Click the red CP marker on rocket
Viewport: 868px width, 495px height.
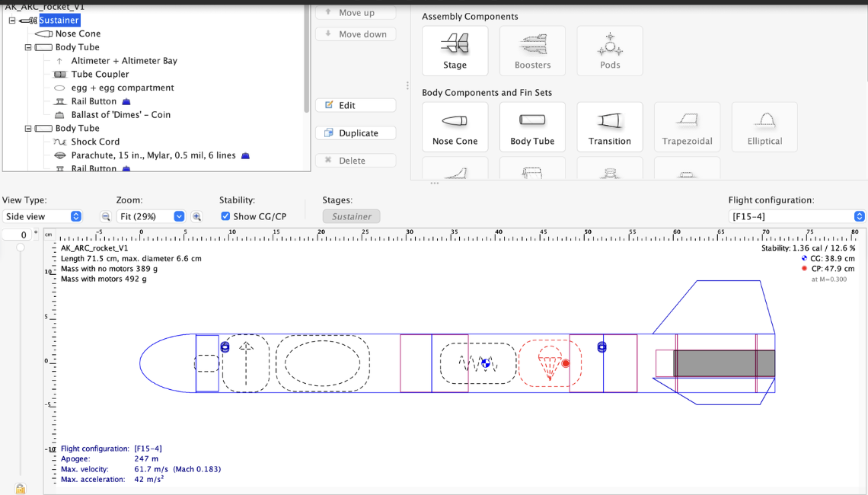coord(566,363)
